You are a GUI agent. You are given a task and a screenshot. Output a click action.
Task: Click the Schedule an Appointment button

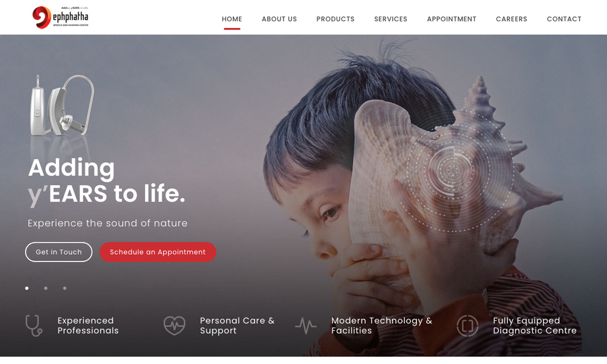click(x=158, y=252)
